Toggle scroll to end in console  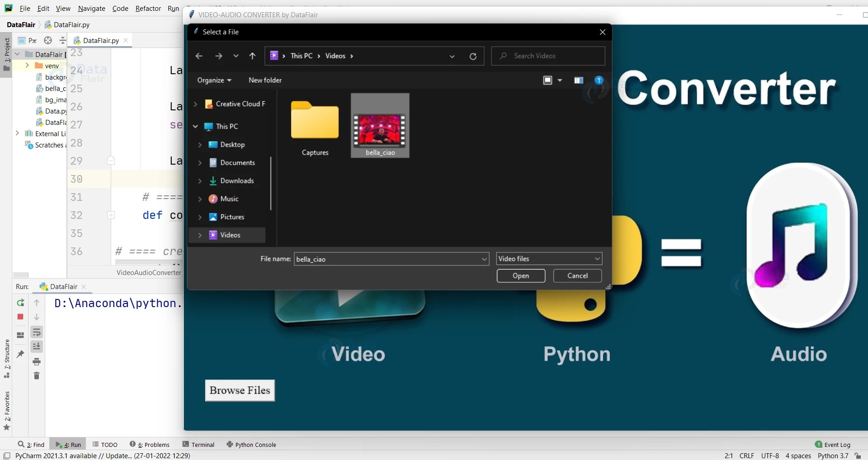(37, 346)
